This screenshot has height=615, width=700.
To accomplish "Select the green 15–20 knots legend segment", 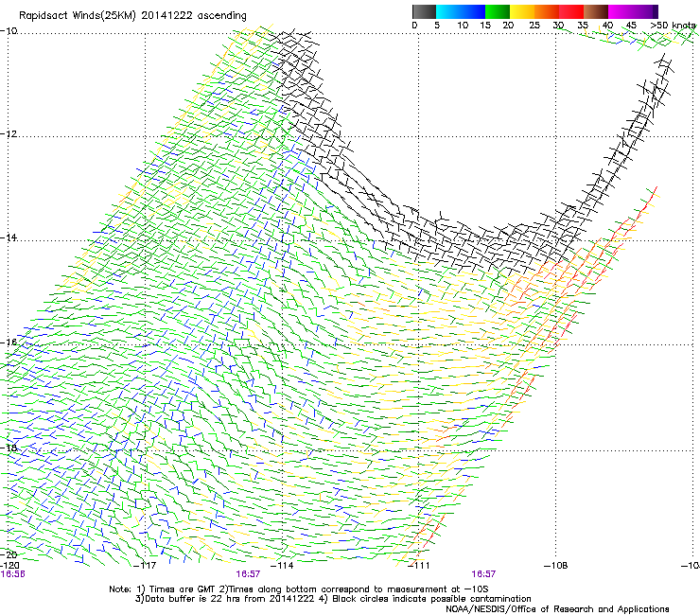I will click(x=498, y=11).
